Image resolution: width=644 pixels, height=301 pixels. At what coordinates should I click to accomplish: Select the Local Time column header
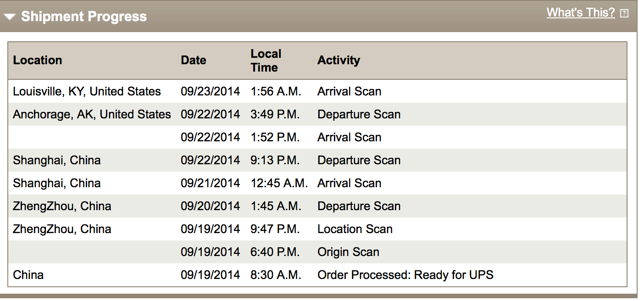click(266, 61)
